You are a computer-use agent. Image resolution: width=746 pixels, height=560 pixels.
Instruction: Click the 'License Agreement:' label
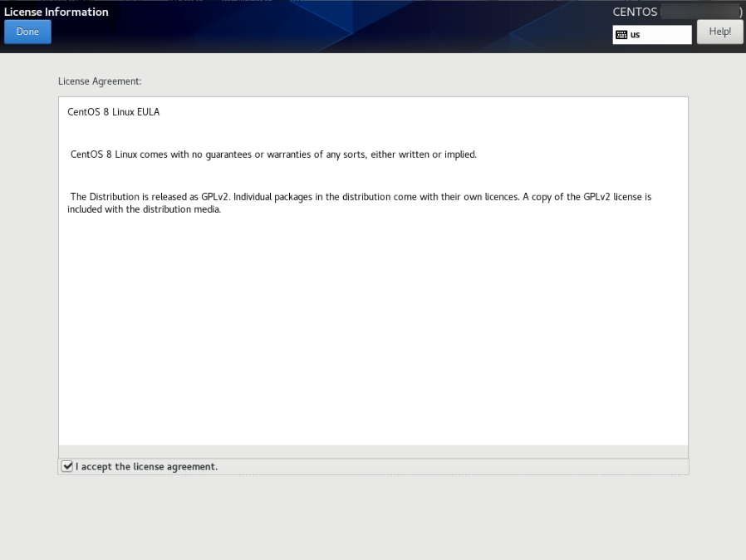pyautogui.click(x=100, y=81)
